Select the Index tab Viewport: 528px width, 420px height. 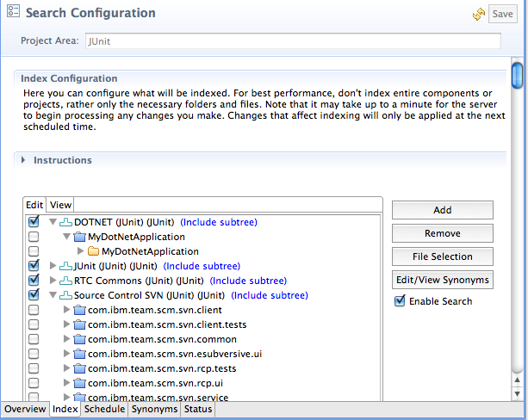coord(65,409)
